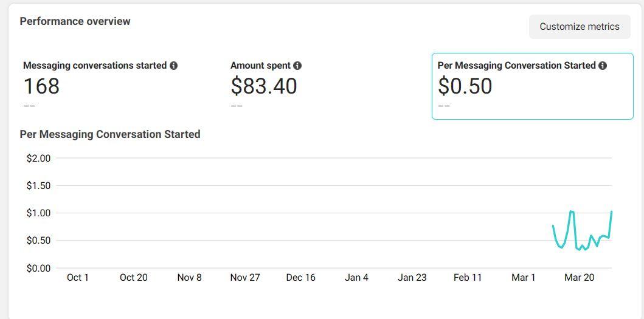Click info icon next to Amount spent

click(297, 66)
